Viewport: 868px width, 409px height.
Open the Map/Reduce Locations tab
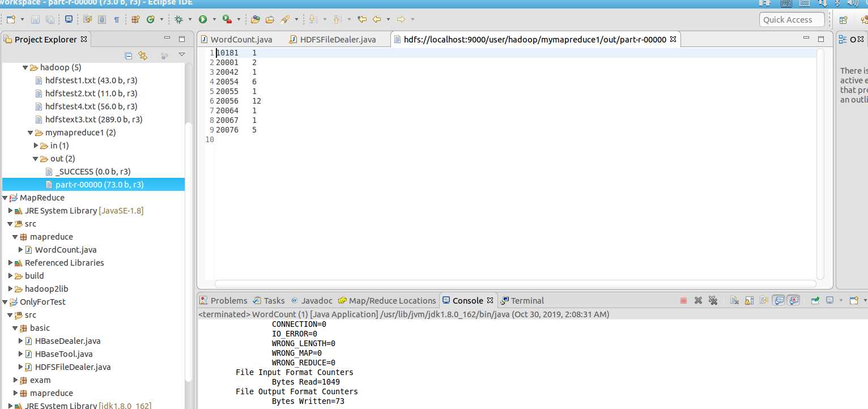[x=387, y=301]
